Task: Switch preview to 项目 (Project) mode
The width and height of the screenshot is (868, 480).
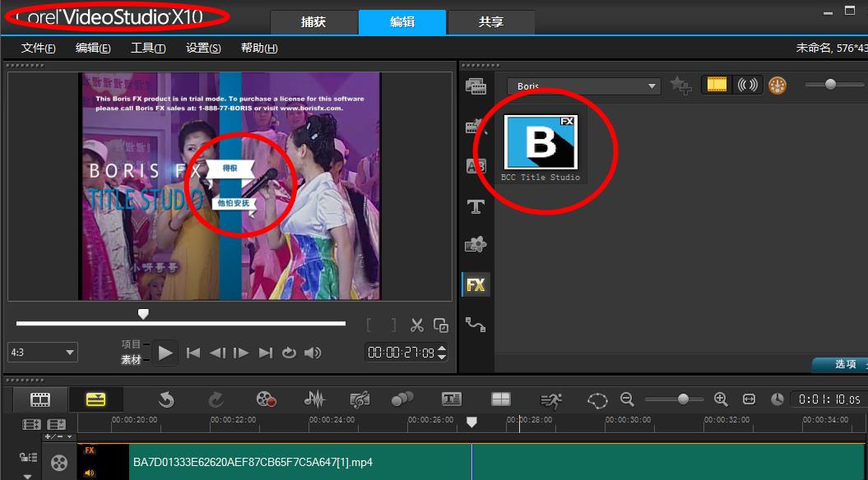Action: tap(131, 344)
